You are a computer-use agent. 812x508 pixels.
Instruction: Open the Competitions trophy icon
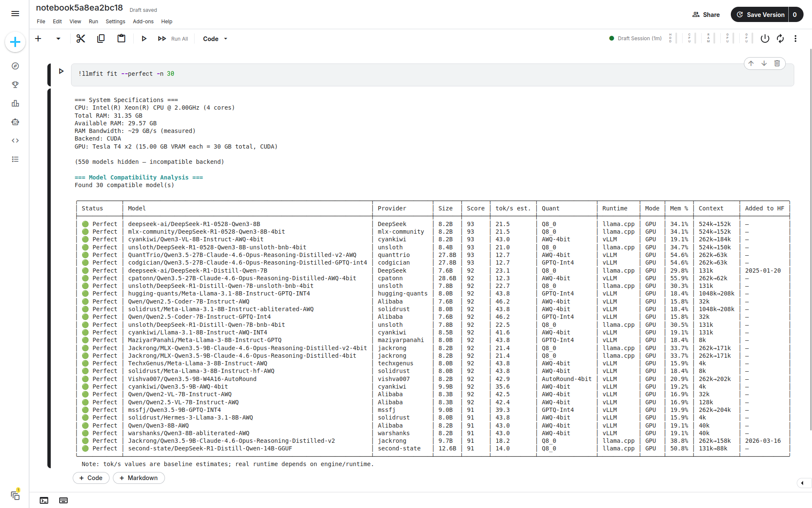pyautogui.click(x=15, y=85)
